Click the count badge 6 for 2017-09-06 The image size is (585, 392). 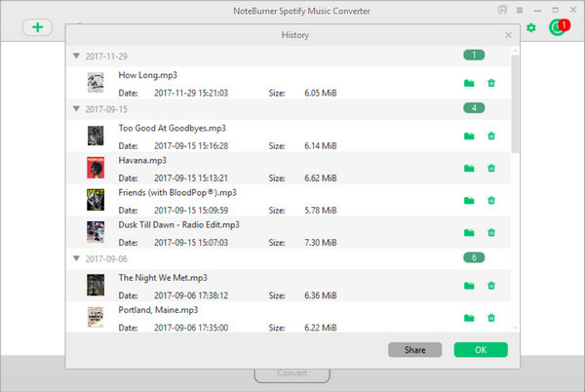[x=474, y=257]
